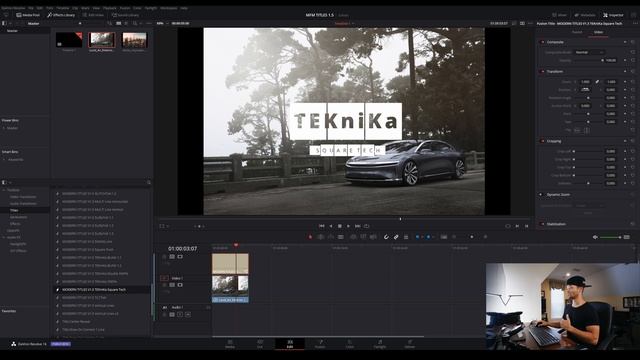Open the Edit Index panel
Screen dimensions: 640x360
pyautogui.click(x=93, y=15)
